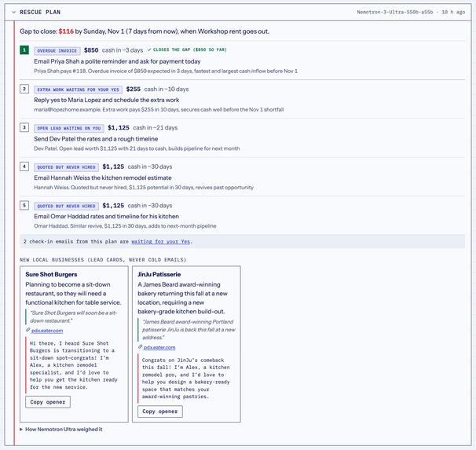This screenshot has height=450, width=476.
Task: Click the Open Lead Waiting On You tag
Action: coord(69,128)
